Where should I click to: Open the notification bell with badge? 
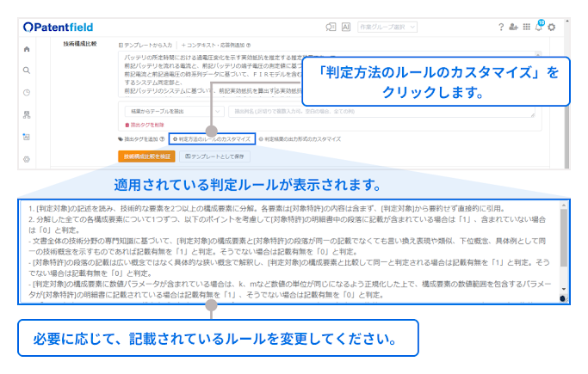538,27
